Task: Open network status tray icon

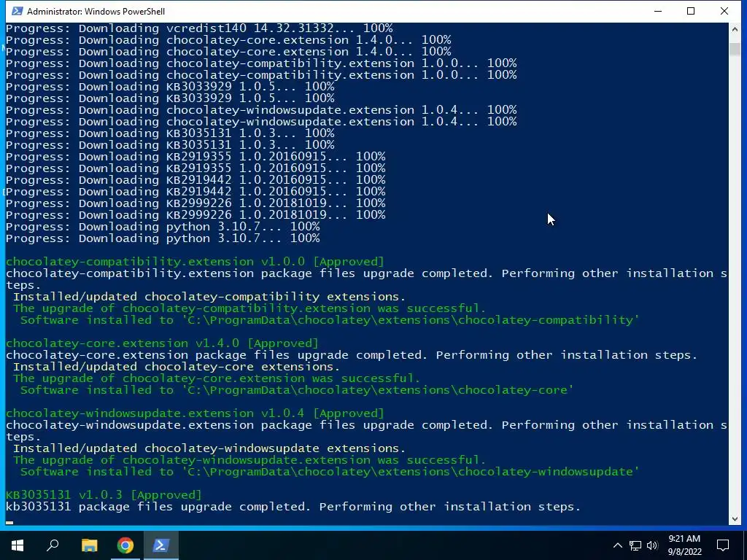Action: (x=635, y=545)
